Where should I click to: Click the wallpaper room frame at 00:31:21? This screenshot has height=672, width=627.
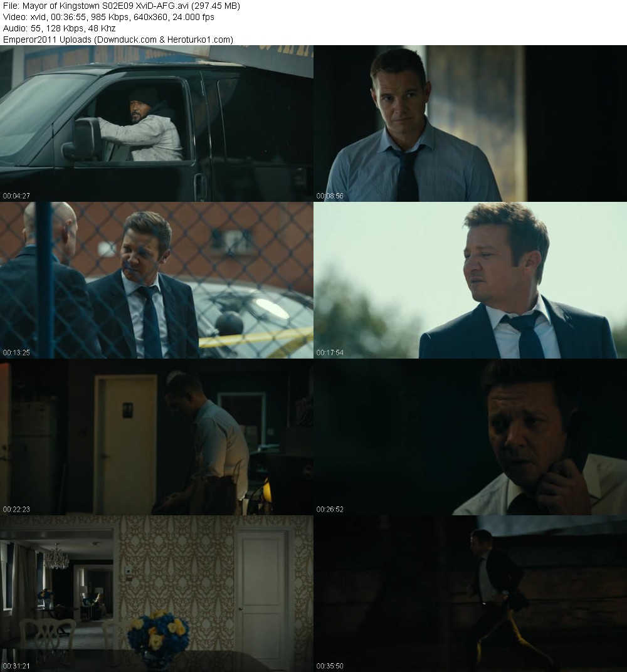(156, 594)
